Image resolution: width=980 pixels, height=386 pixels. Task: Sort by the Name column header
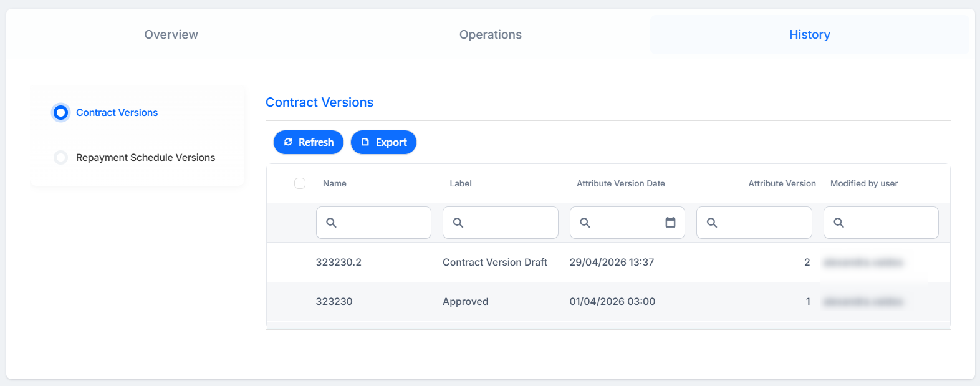click(335, 183)
